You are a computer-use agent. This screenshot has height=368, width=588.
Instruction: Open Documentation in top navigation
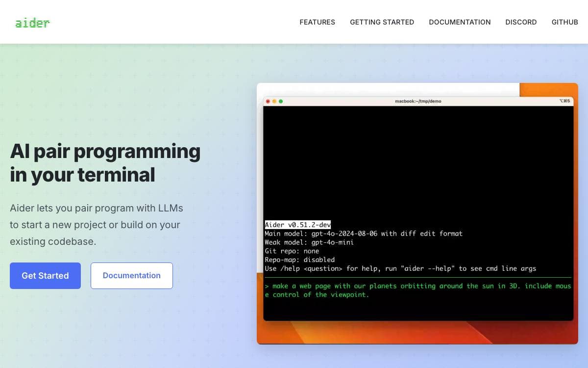click(x=460, y=22)
